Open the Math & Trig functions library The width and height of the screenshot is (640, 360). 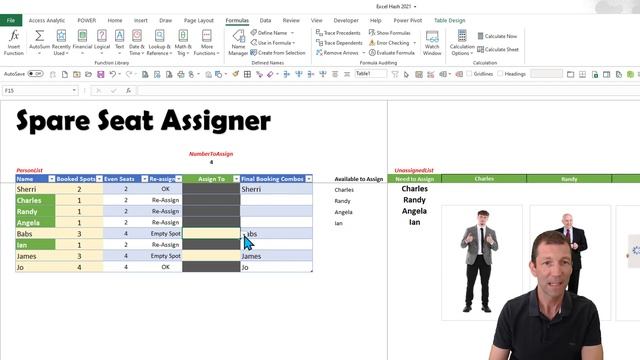click(183, 42)
